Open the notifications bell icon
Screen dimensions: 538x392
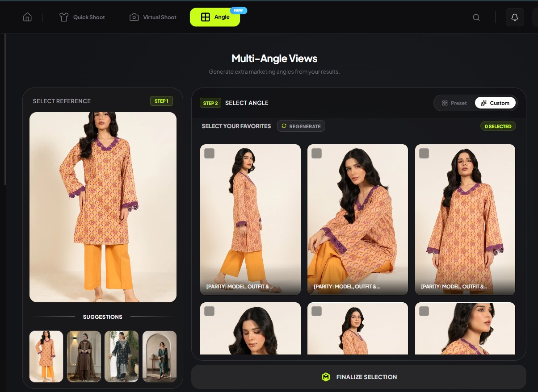pos(514,17)
